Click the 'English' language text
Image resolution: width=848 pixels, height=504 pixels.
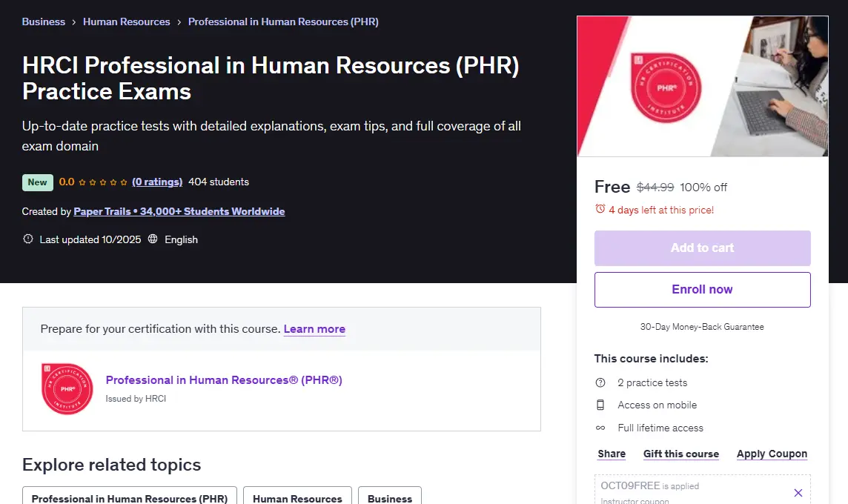tap(181, 239)
